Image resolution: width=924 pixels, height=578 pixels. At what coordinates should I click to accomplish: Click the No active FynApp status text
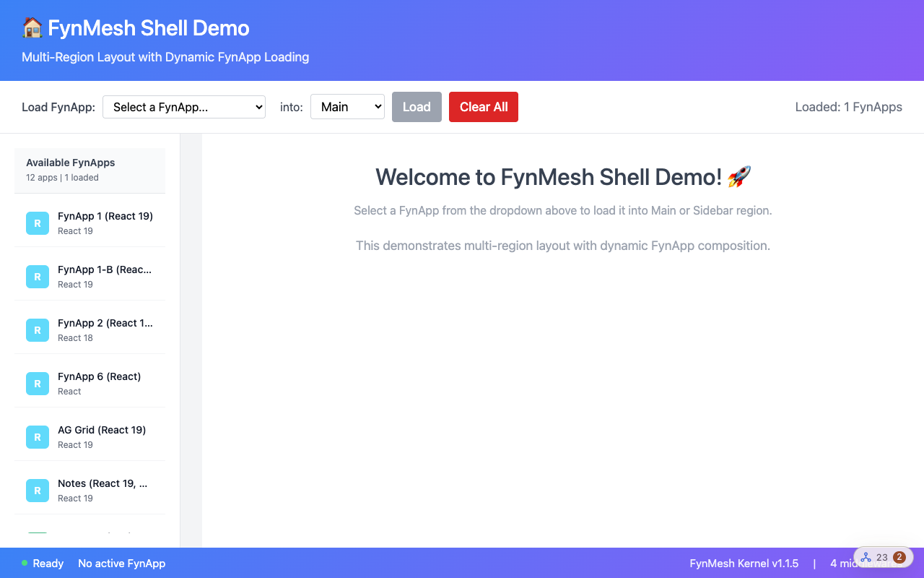[121, 564]
